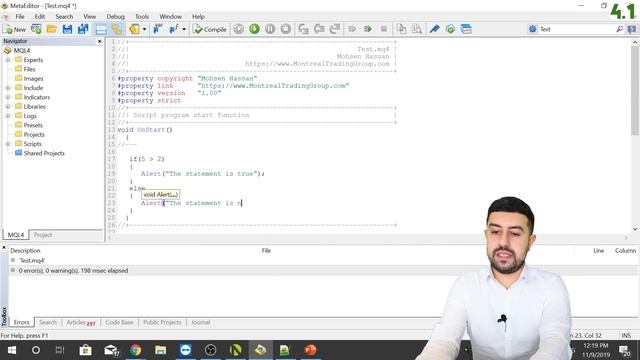The height and width of the screenshot is (360, 640).
Task: Click the pause debugging icon
Action: pos(270,29)
